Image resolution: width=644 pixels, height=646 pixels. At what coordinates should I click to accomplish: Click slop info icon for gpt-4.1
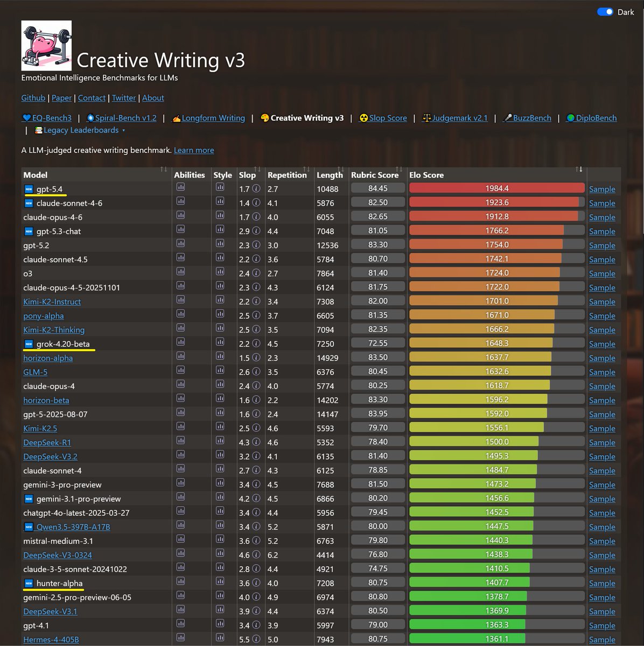pos(256,625)
